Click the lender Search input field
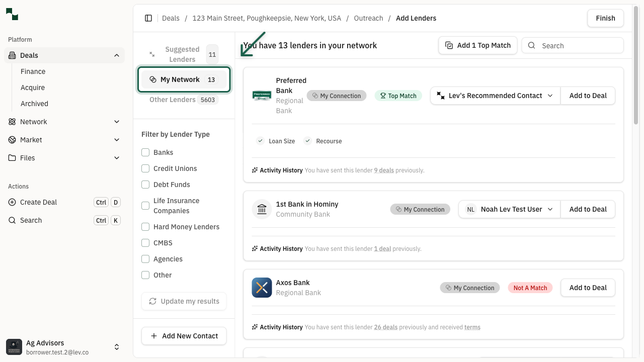644x362 pixels. point(573,45)
